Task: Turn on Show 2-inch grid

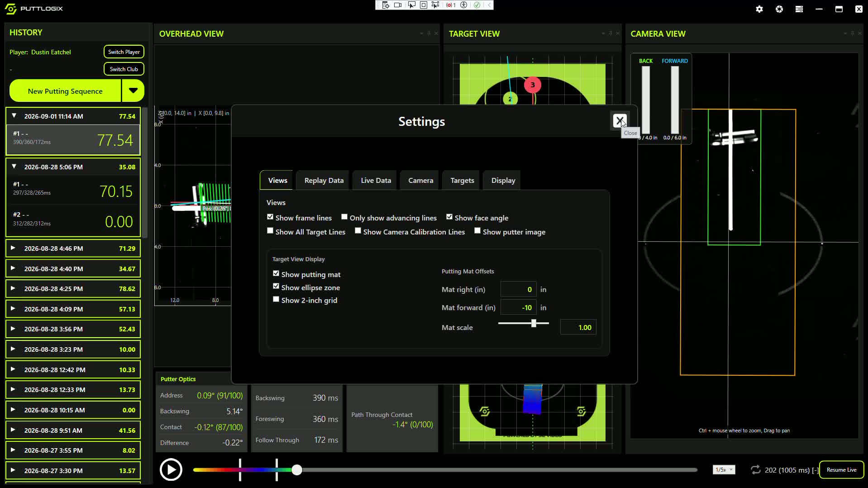Action: 276,300
